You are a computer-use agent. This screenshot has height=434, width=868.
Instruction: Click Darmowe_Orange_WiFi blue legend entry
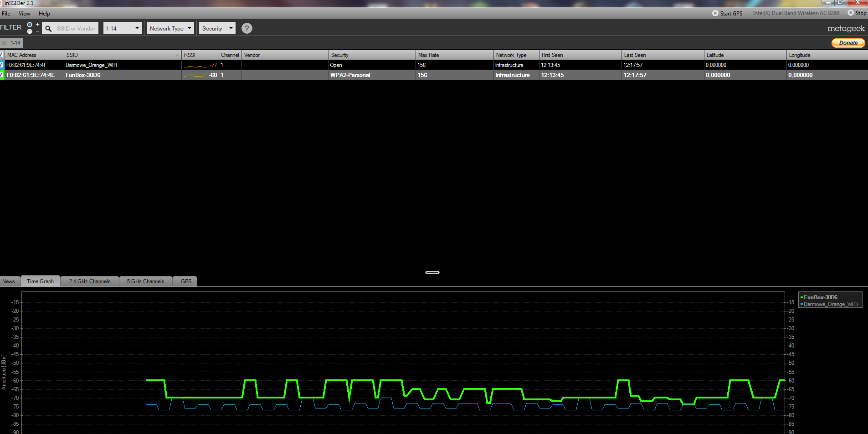coord(829,304)
